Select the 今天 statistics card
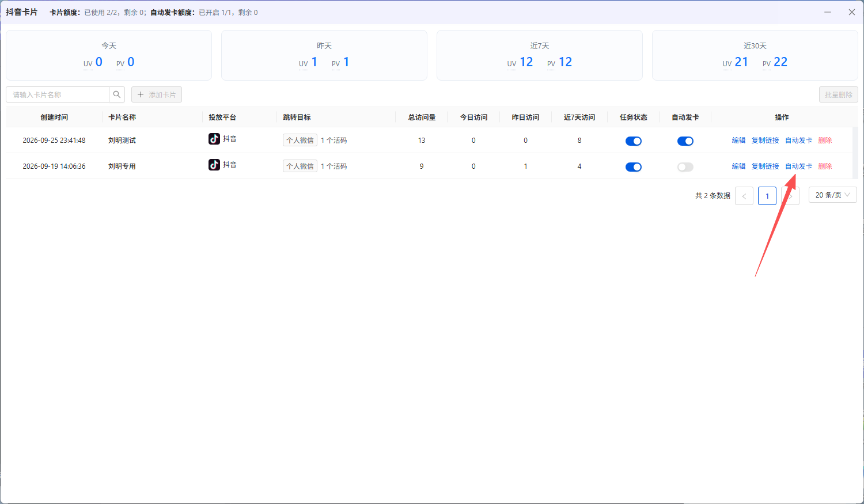The image size is (864, 504). (109, 55)
